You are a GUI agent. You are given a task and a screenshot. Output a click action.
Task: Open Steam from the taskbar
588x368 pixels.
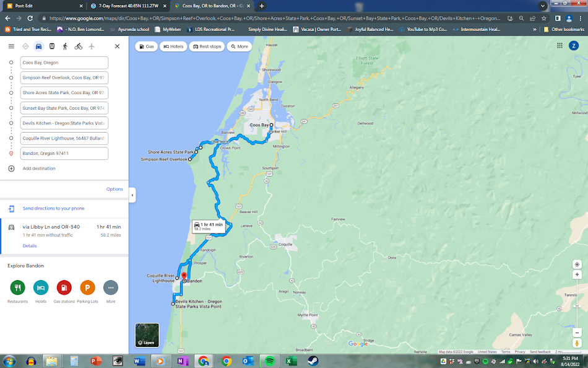tap(313, 361)
